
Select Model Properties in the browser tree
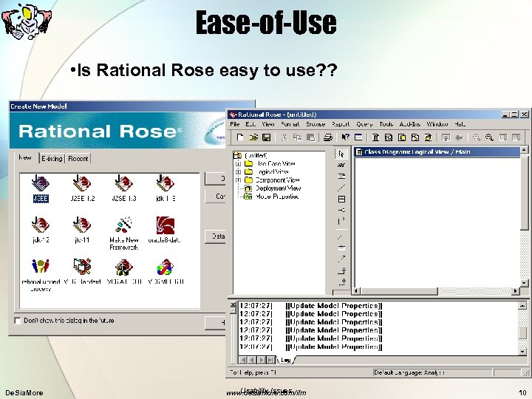click(x=277, y=197)
